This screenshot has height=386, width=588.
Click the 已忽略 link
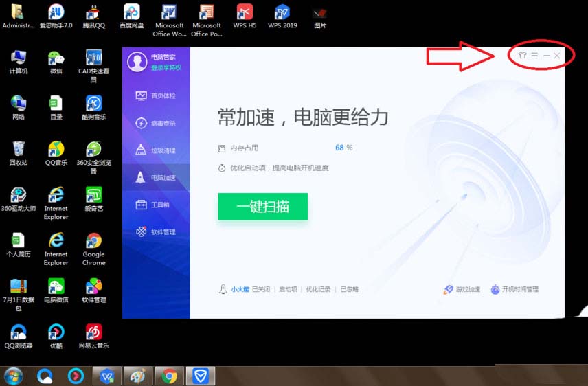tap(350, 290)
